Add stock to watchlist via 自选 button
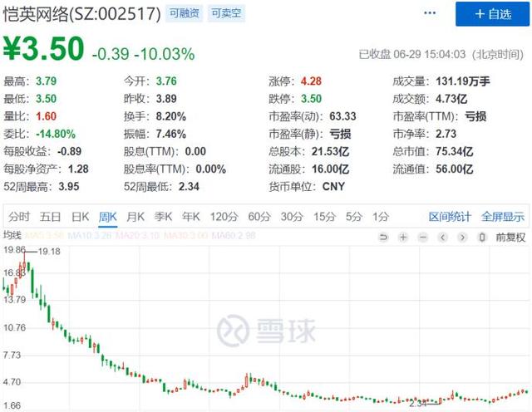Viewport: 532px width, 412px height. coord(492,14)
